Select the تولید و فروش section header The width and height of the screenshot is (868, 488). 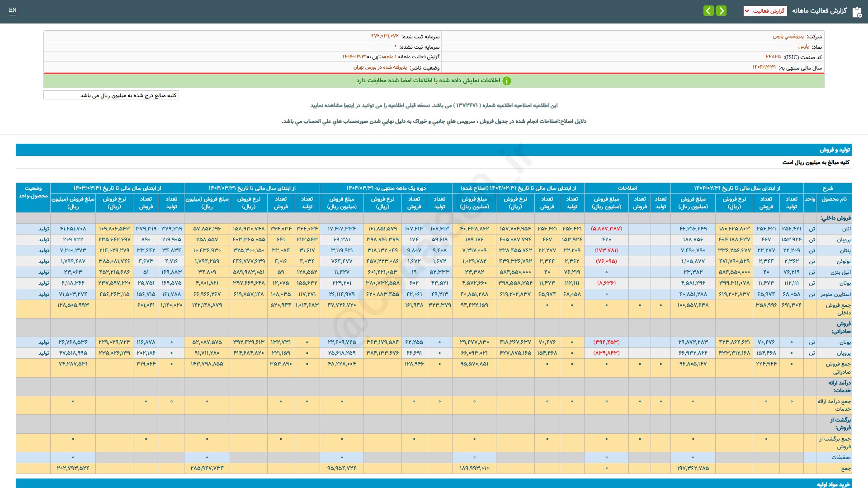(x=434, y=150)
